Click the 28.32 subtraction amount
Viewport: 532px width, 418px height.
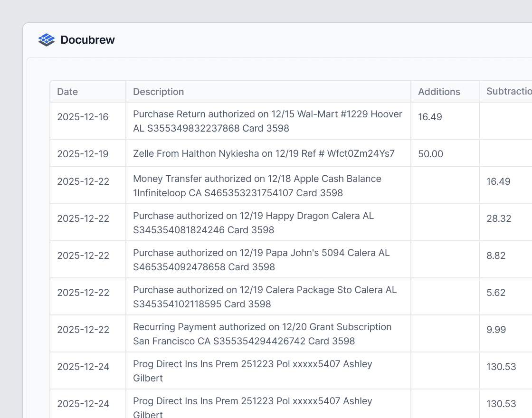(x=499, y=218)
